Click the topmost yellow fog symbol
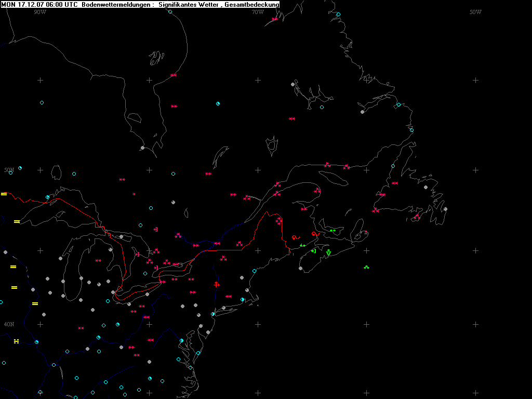 [4, 194]
